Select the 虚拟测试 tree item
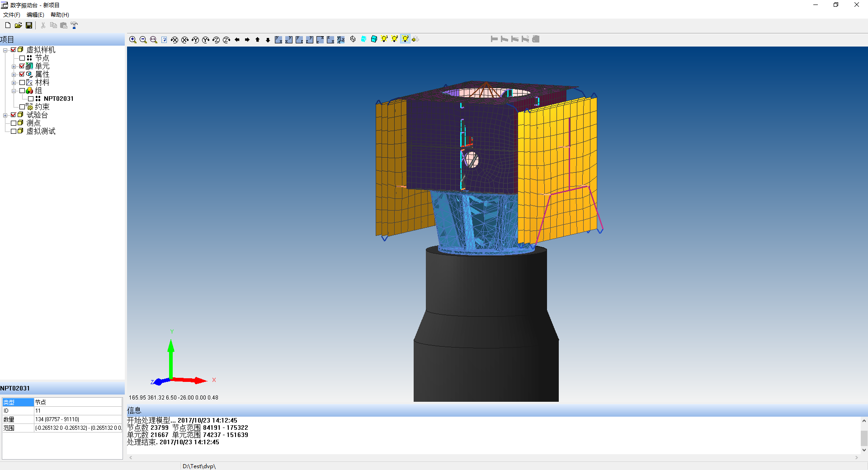Image resolution: width=868 pixels, height=470 pixels. (x=41, y=132)
